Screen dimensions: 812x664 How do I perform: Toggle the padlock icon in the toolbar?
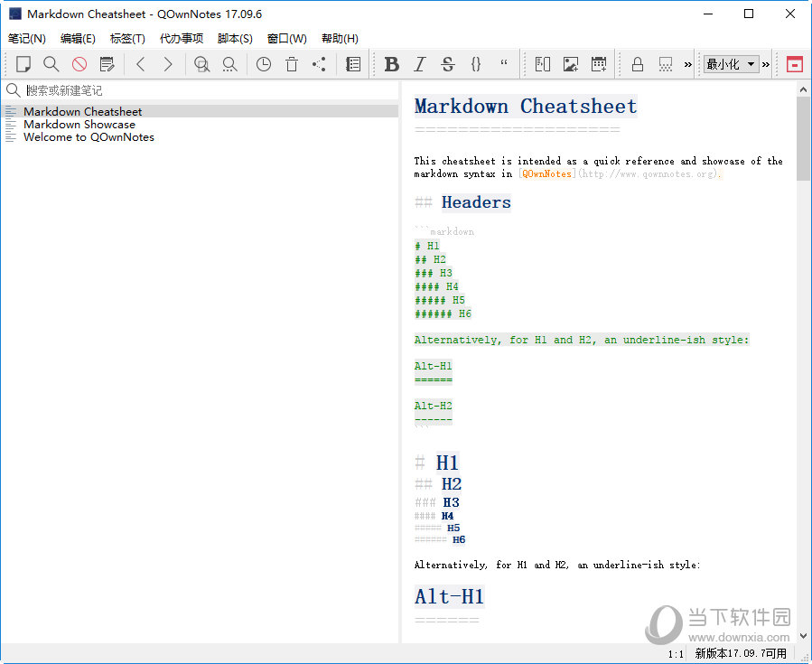pyautogui.click(x=638, y=64)
